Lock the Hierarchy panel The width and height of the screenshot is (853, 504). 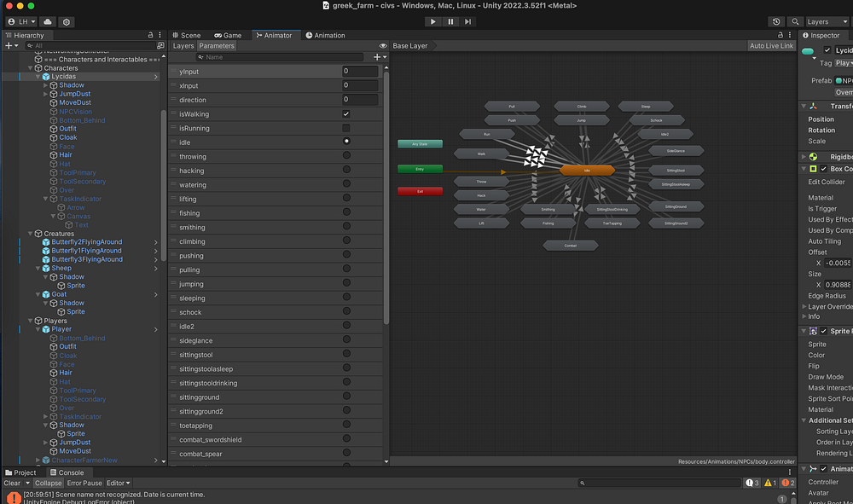(x=151, y=35)
